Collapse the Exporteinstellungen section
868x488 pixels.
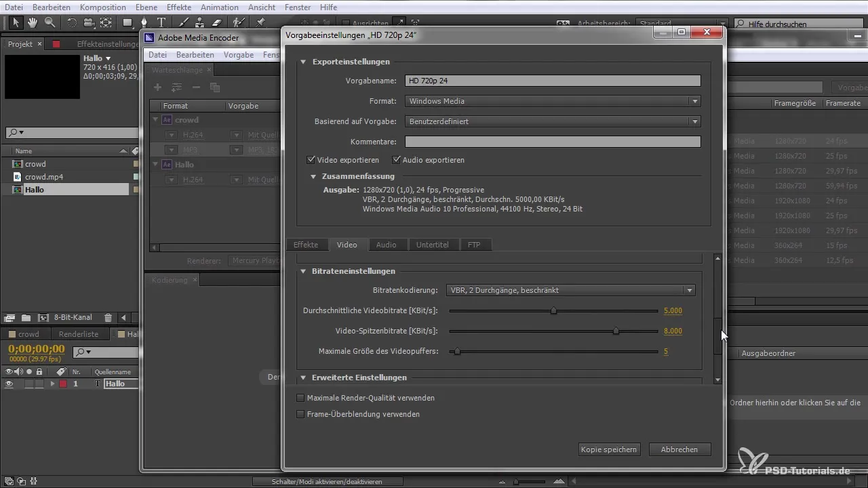303,62
